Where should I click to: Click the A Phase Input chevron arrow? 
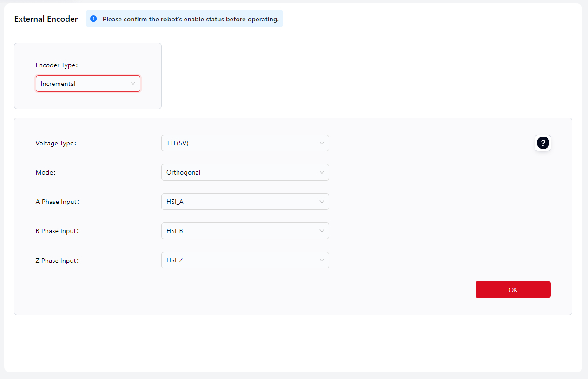pyautogui.click(x=322, y=202)
